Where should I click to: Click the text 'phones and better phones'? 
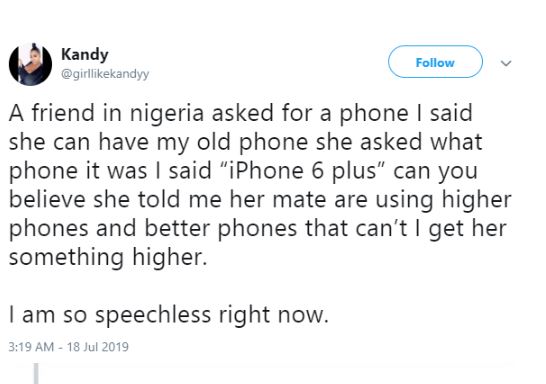coord(154,229)
